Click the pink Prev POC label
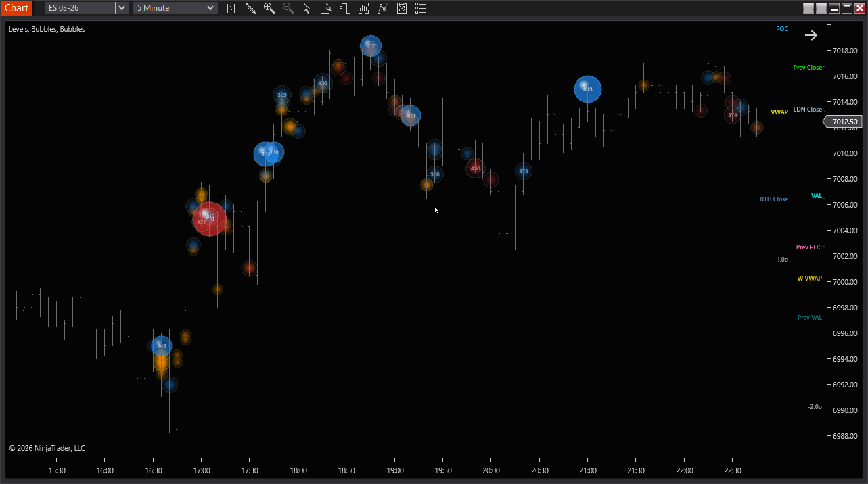868x484 pixels. click(x=809, y=247)
